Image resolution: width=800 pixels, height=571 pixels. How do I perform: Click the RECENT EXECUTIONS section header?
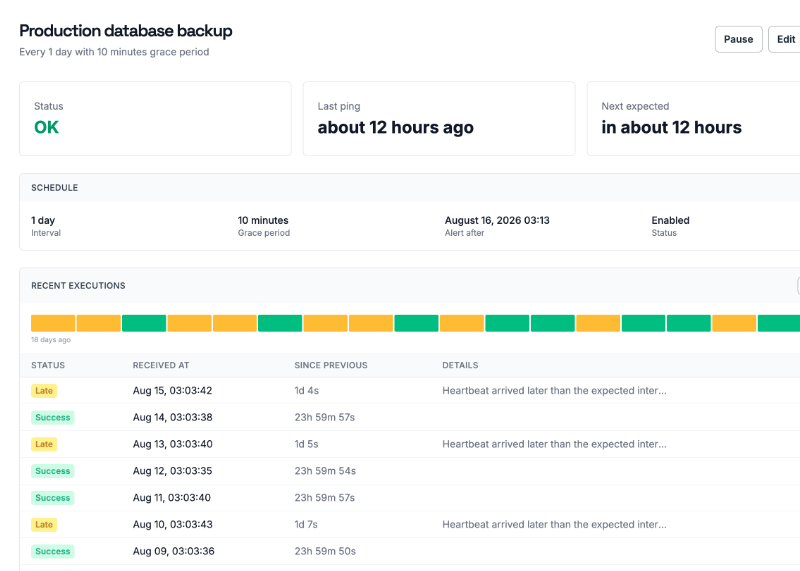point(78,286)
